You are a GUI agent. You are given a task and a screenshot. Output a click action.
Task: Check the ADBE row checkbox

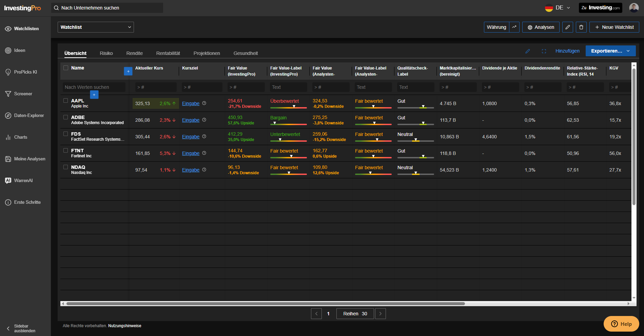66,117
